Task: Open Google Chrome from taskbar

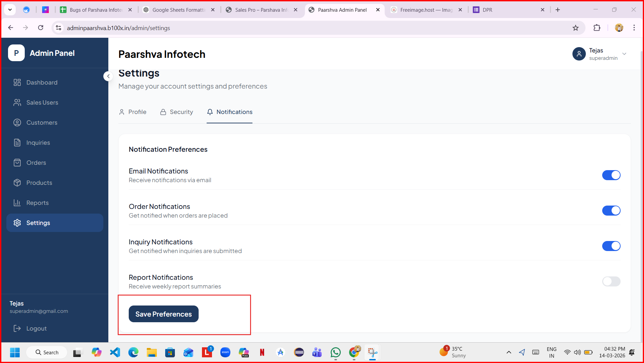Action: [x=354, y=352]
